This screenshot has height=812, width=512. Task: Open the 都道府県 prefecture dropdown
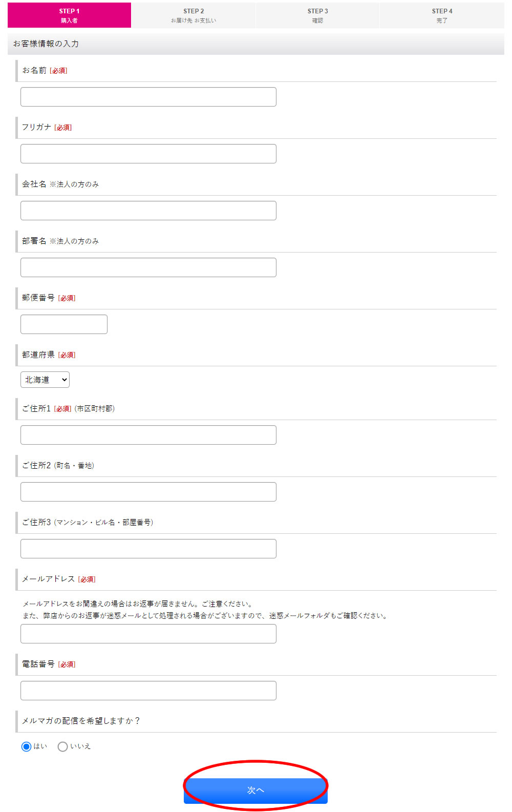point(45,379)
